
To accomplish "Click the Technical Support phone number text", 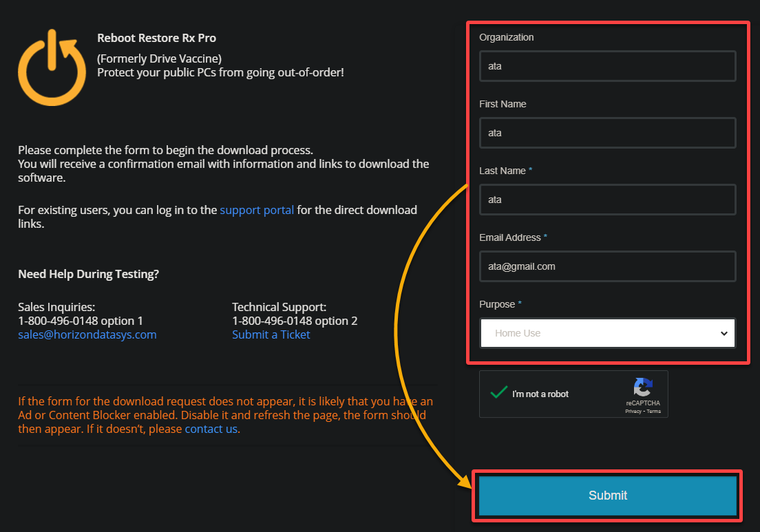I will pyautogui.click(x=295, y=321).
